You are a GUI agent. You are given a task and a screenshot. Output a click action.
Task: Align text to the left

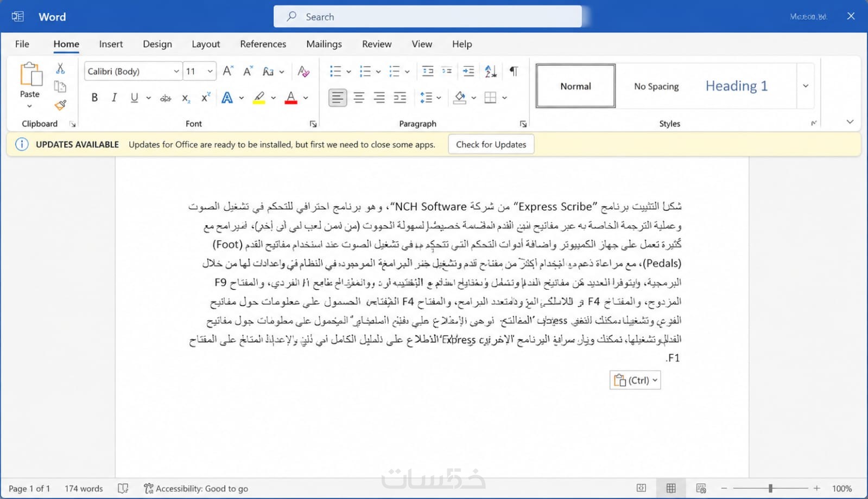click(x=338, y=98)
